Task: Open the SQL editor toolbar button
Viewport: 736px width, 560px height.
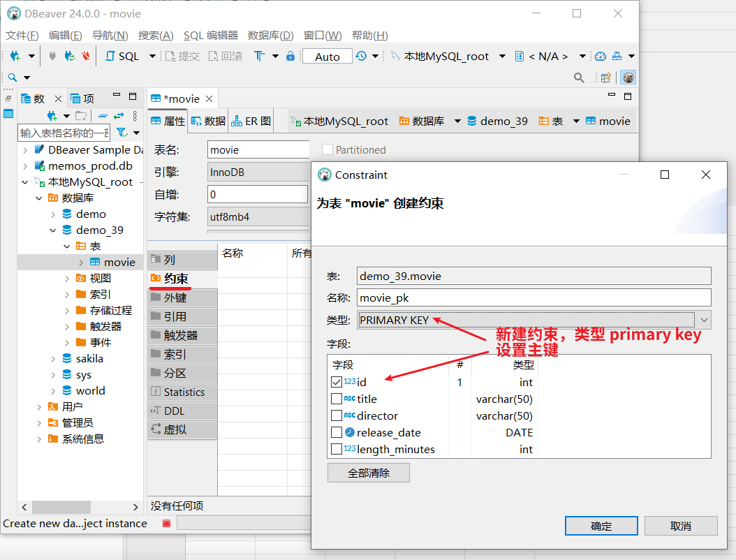Action: pos(122,57)
